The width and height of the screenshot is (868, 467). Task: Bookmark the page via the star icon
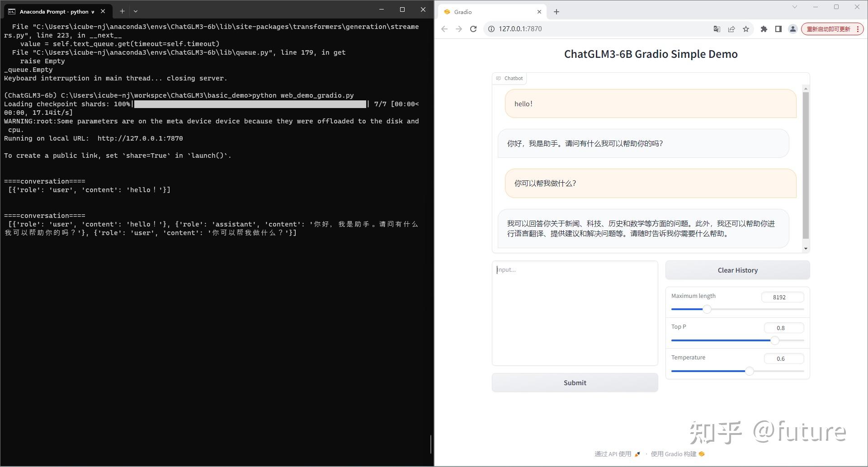click(746, 28)
